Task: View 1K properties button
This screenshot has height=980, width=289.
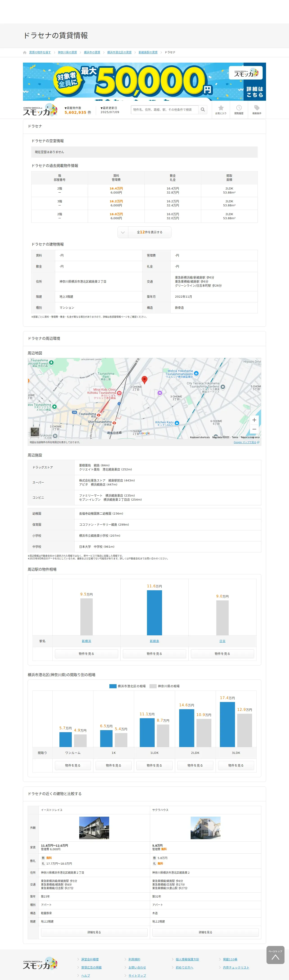Action: click(x=114, y=766)
